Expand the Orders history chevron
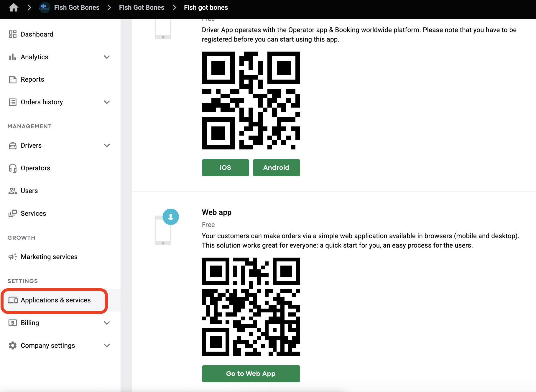Image resolution: width=536 pixels, height=392 pixels. point(107,102)
